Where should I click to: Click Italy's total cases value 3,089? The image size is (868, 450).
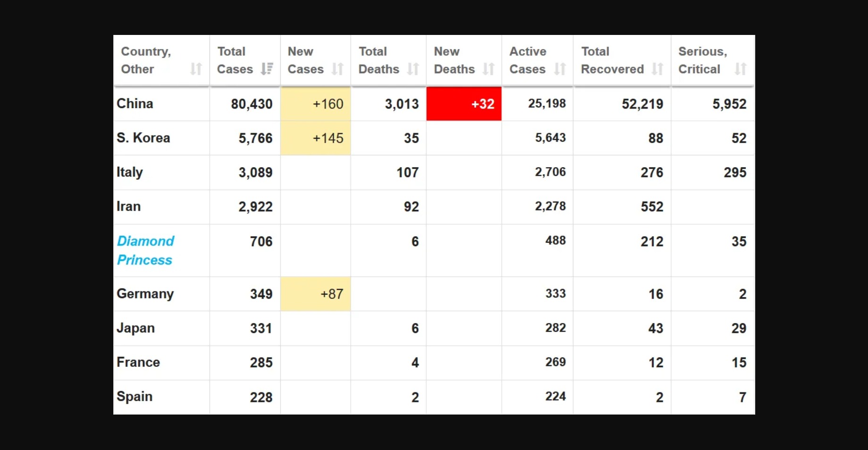click(255, 172)
